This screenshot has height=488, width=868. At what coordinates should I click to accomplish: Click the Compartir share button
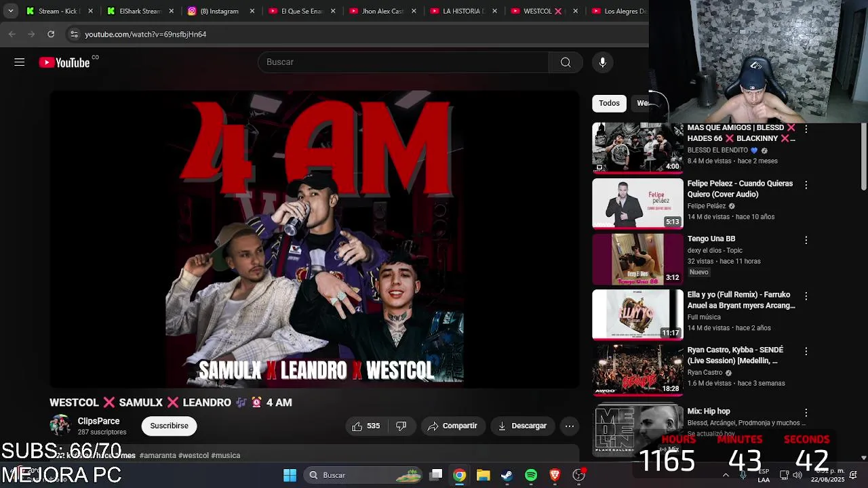coord(453,426)
